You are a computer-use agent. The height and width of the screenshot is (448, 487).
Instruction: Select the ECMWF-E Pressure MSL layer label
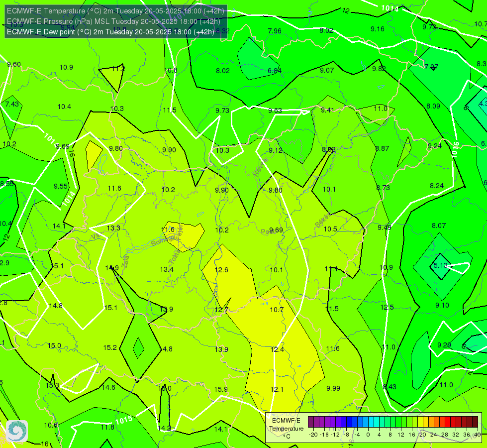(x=113, y=21)
